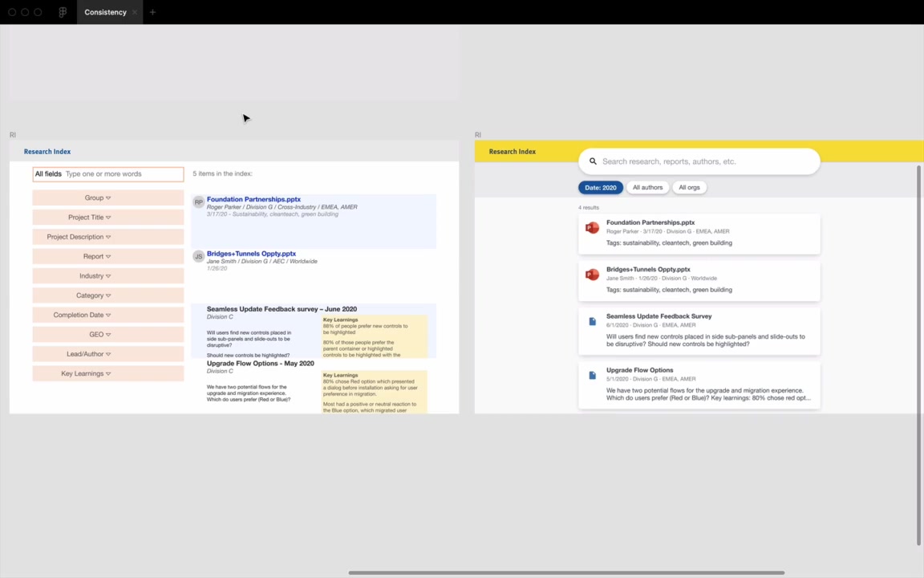Click Research Index in left white header
The width and height of the screenshot is (924, 578).
(47, 152)
